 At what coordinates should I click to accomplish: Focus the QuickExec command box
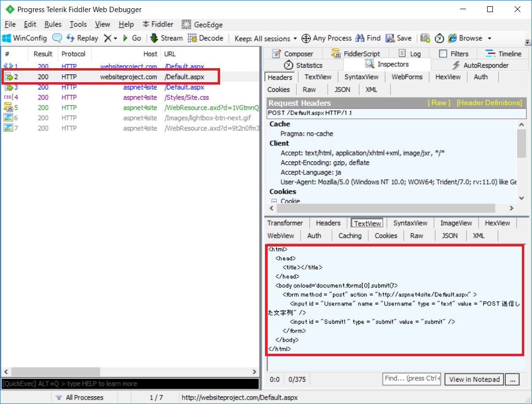pyautogui.click(x=130, y=384)
